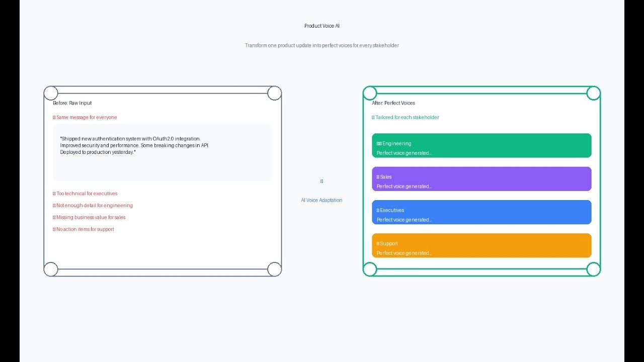This screenshot has width=644, height=362.
Task: Select the 'Before: Raw Input' panel header
Action: click(72, 103)
